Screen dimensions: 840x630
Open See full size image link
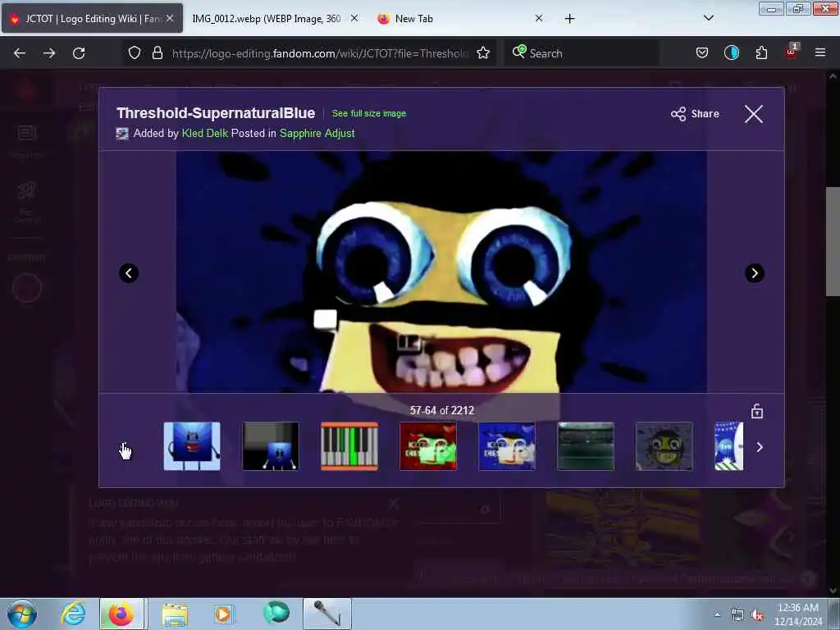368,113
